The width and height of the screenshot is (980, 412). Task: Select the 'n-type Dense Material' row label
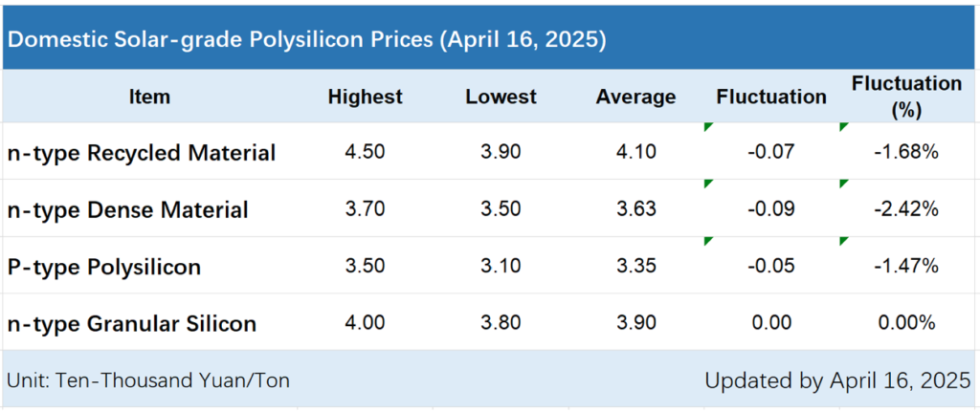[x=127, y=209]
